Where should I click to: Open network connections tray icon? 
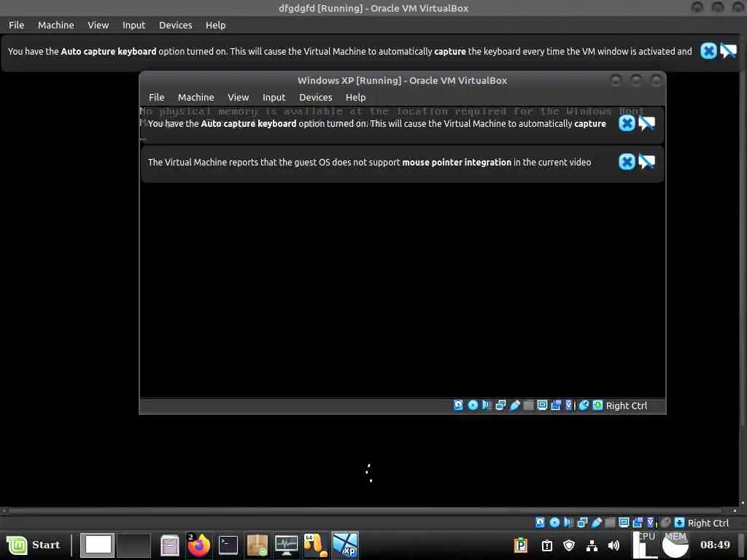click(x=592, y=545)
